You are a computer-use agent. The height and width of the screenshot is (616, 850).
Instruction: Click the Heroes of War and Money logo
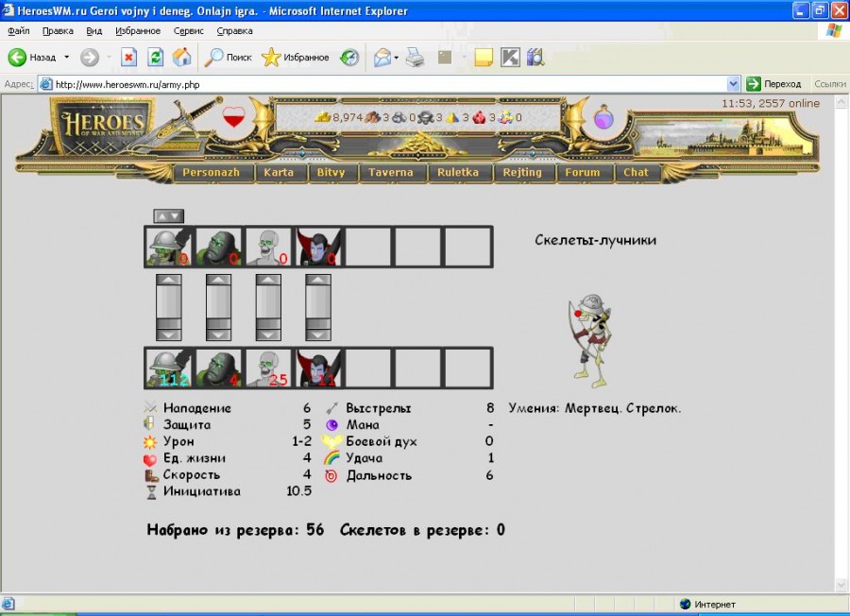click(103, 127)
